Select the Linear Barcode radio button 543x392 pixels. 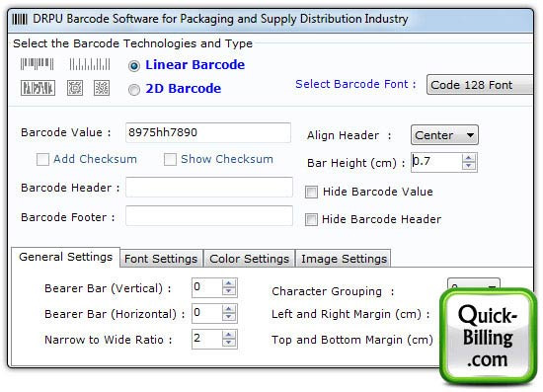pyautogui.click(x=134, y=66)
